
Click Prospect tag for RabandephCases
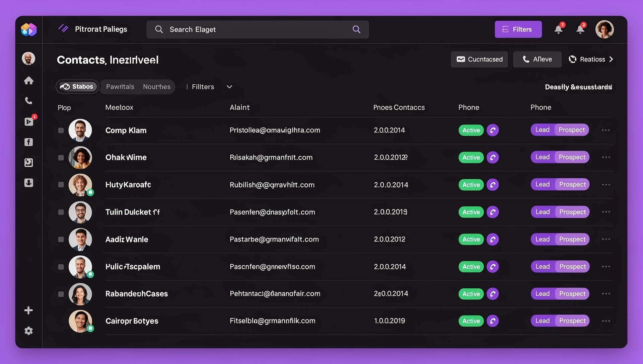click(x=572, y=294)
